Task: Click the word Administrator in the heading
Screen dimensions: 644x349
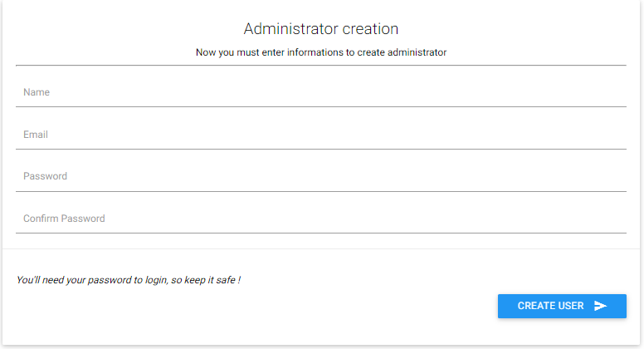Action: pos(292,29)
